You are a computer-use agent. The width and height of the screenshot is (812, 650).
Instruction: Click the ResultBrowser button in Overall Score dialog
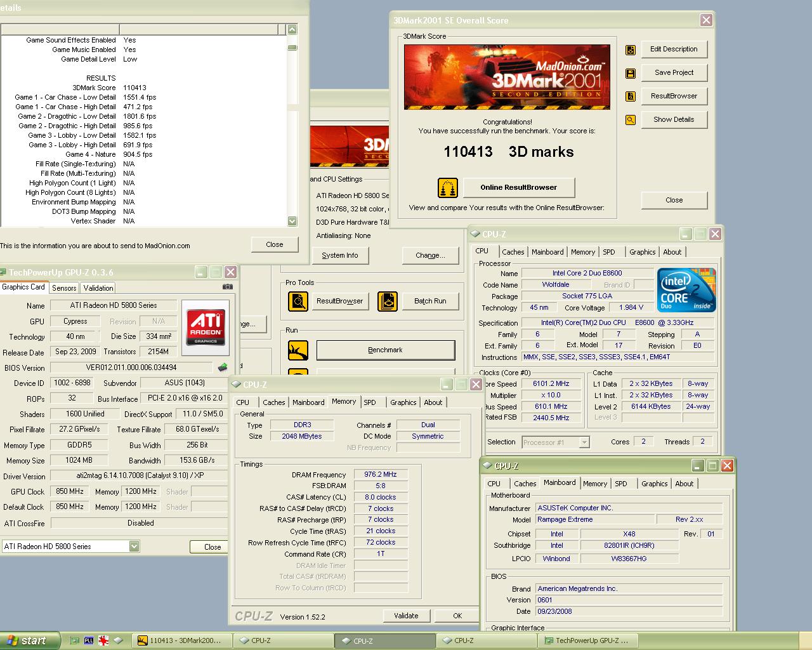(674, 96)
